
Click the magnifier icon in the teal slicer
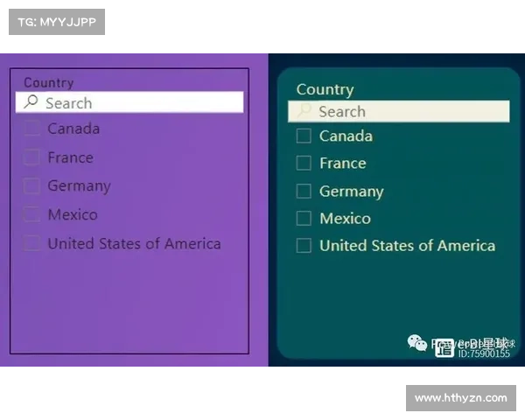(304, 111)
